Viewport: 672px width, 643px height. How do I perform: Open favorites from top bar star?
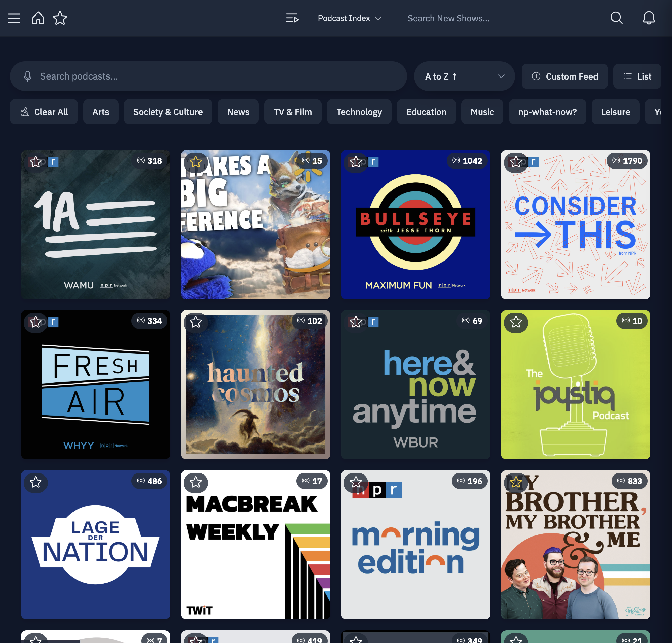coord(60,18)
